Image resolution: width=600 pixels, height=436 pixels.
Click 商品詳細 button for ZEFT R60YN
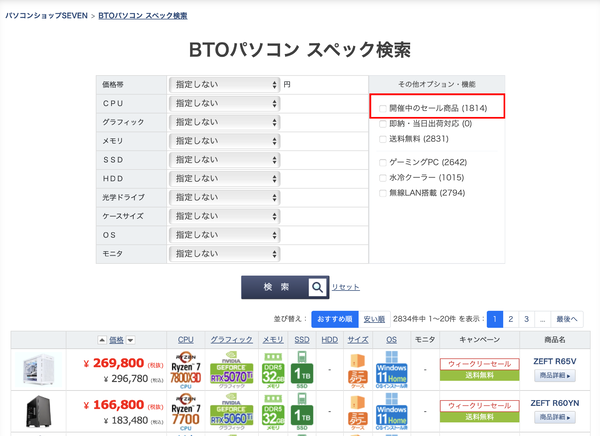coord(555,417)
